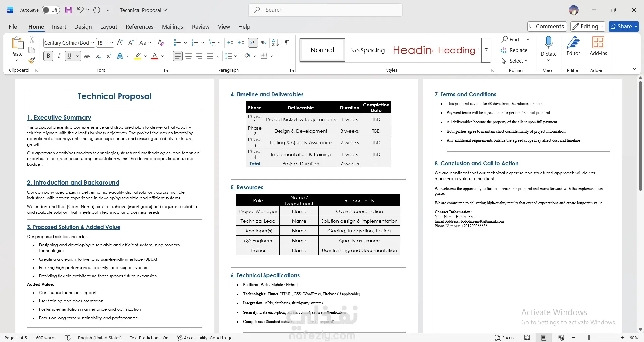The height and width of the screenshot is (342, 644).
Task: Open numbering list style dropdown
Action: (x=203, y=43)
